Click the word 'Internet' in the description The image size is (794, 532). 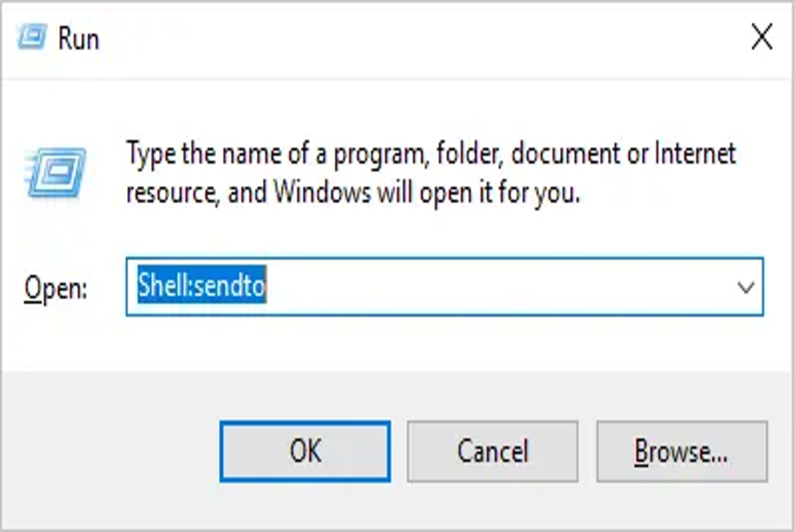[x=695, y=153]
